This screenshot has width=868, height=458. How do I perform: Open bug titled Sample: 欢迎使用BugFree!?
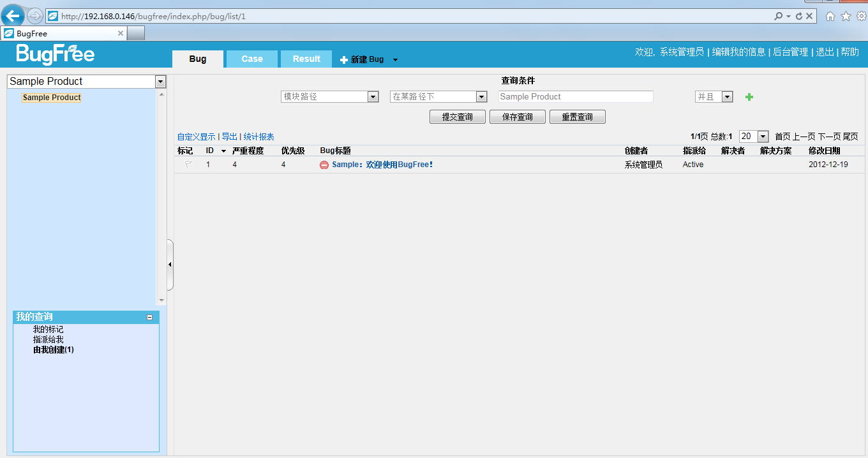pos(382,165)
